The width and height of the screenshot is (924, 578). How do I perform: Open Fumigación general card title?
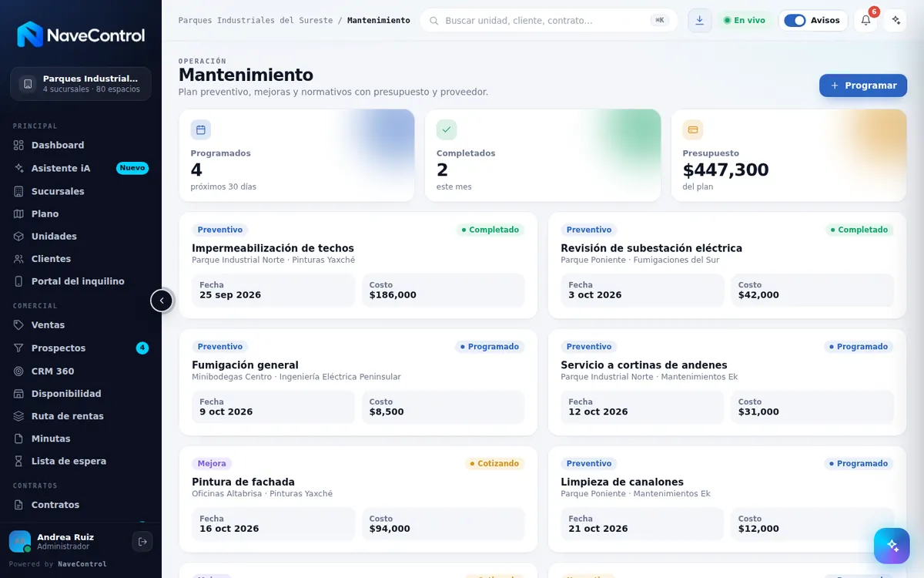click(245, 365)
